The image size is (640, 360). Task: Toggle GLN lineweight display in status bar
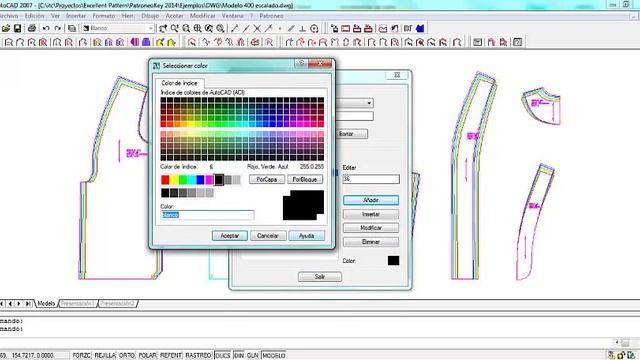(x=253, y=356)
